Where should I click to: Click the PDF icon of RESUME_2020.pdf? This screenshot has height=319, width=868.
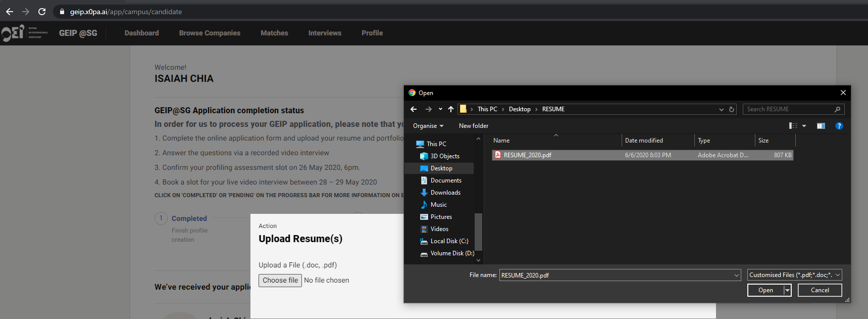click(x=498, y=155)
